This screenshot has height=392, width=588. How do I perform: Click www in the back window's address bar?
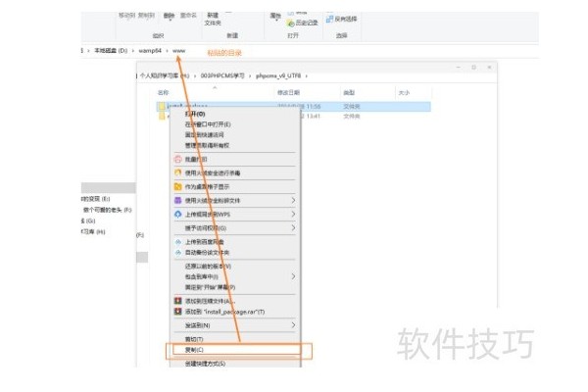(x=179, y=51)
